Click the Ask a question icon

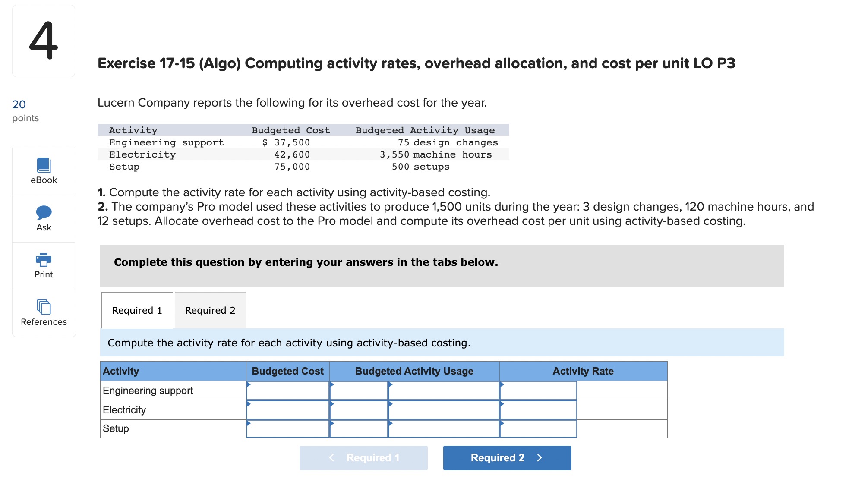(x=43, y=218)
